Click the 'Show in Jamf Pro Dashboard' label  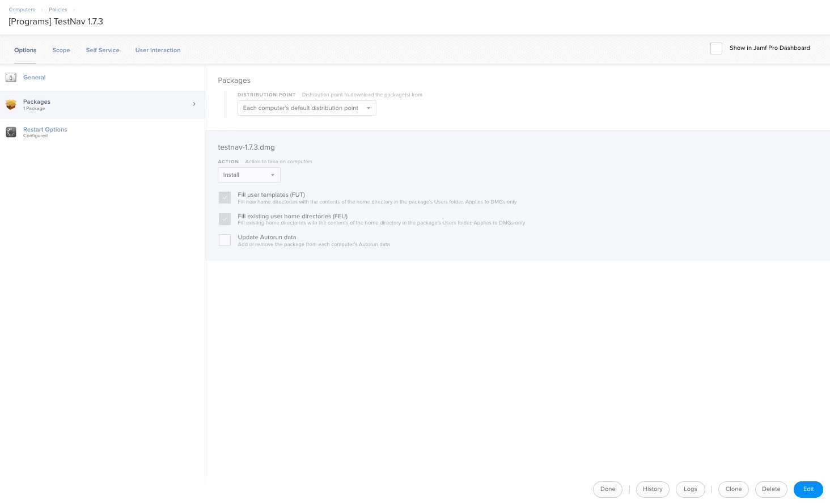(x=769, y=48)
